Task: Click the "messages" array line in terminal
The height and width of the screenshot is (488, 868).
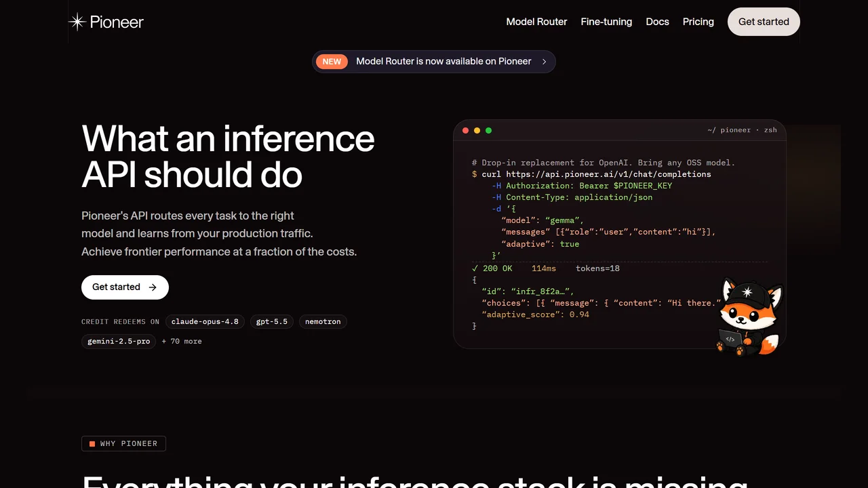Action: click(x=608, y=232)
